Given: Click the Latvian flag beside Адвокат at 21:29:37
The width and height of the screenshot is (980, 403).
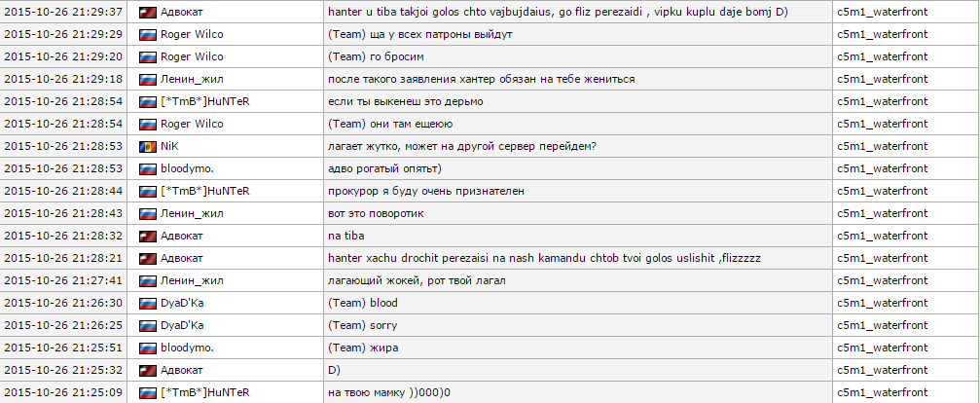Looking at the screenshot, I should [148, 12].
